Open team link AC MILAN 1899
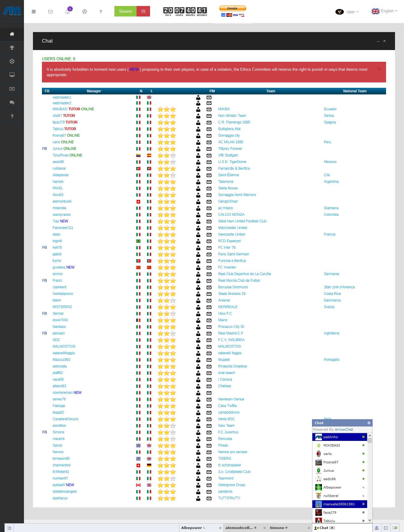404x532 pixels. coord(231,142)
